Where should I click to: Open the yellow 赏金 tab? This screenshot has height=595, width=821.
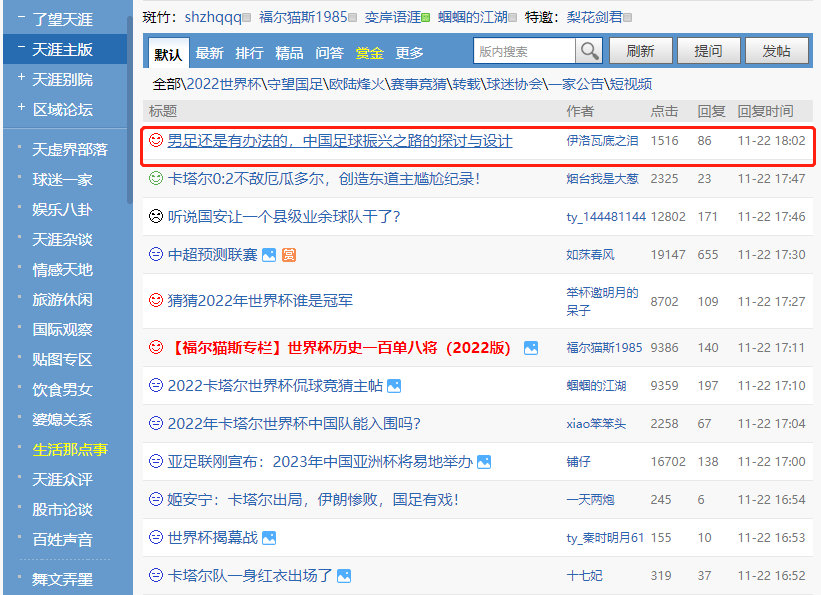tap(370, 53)
